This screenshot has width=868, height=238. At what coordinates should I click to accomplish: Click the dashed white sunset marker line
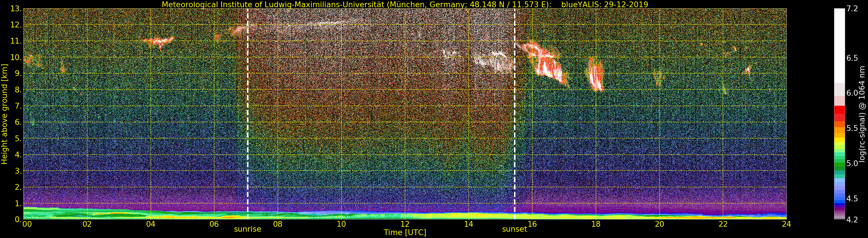pyautogui.click(x=515, y=114)
